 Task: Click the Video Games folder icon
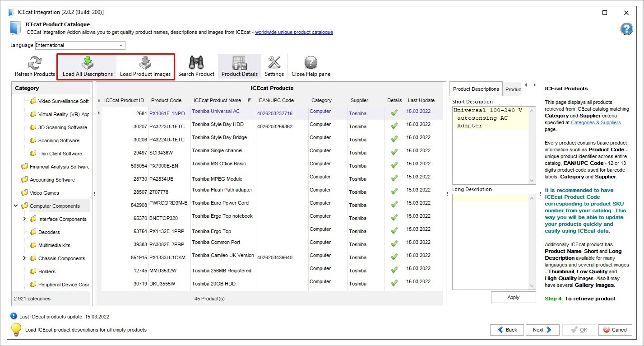(x=24, y=193)
